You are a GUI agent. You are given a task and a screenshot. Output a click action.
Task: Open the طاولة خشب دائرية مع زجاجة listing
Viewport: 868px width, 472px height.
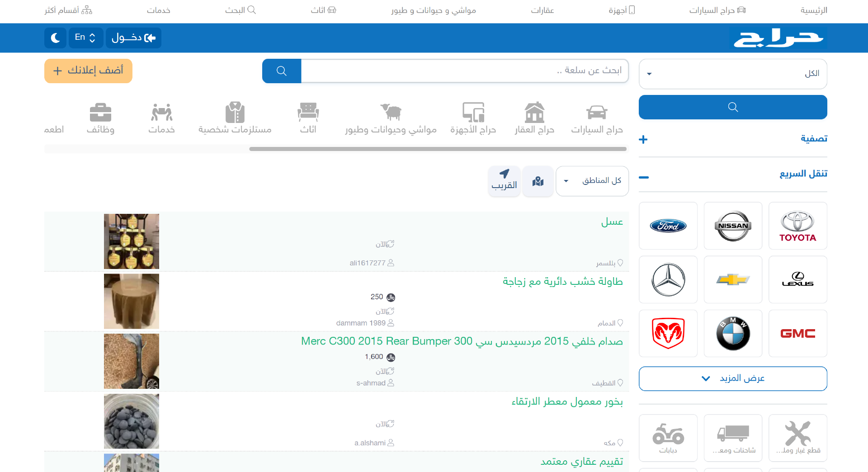coord(563,282)
